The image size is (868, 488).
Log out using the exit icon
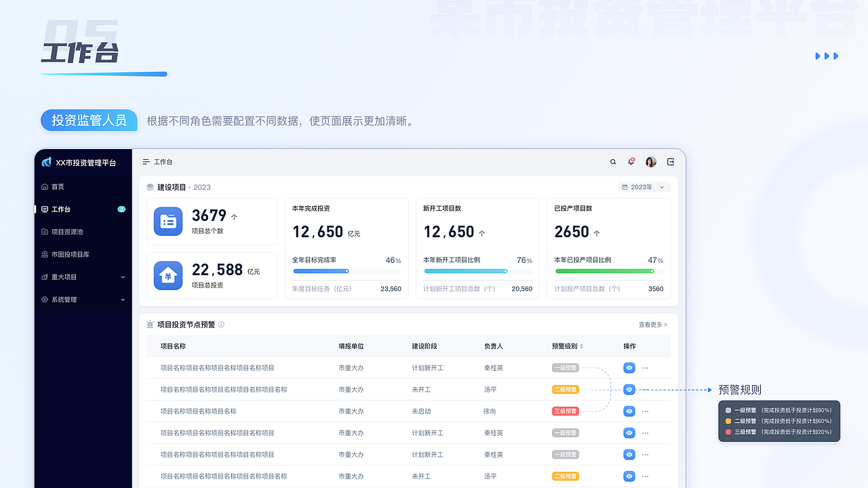671,162
